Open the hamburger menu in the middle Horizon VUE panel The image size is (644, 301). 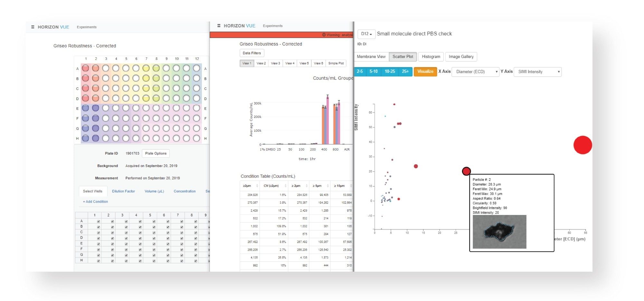click(219, 25)
